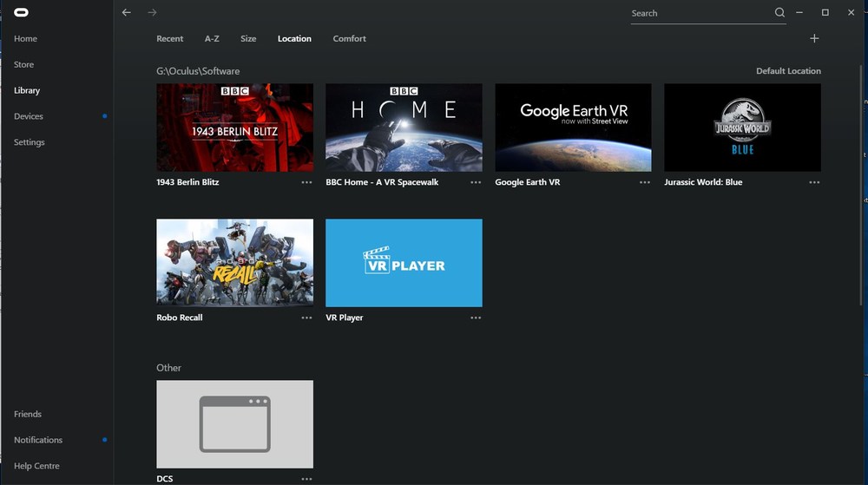Launch BBC Home spacewalk thumbnail

tap(404, 128)
